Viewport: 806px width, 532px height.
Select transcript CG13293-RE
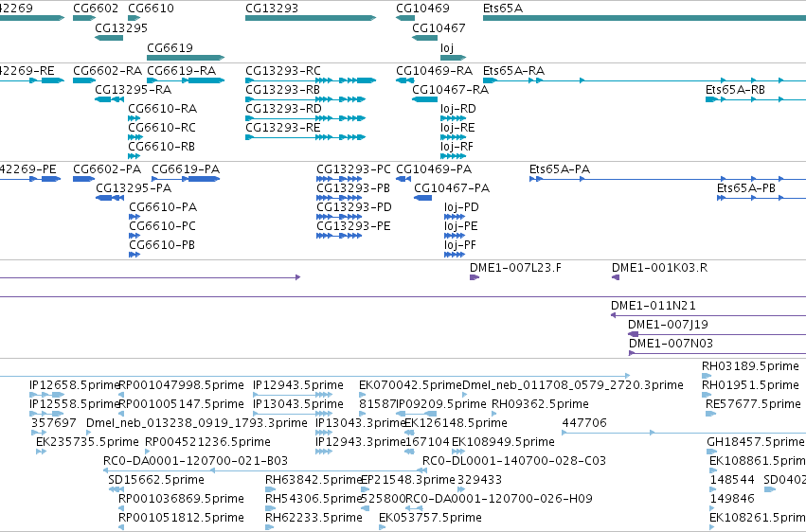[x=305, y=137]
